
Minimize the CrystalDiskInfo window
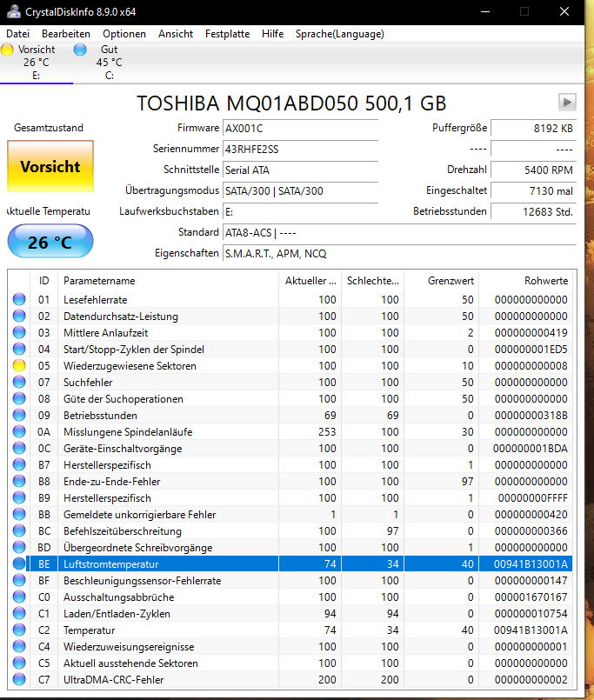(485, 11)
